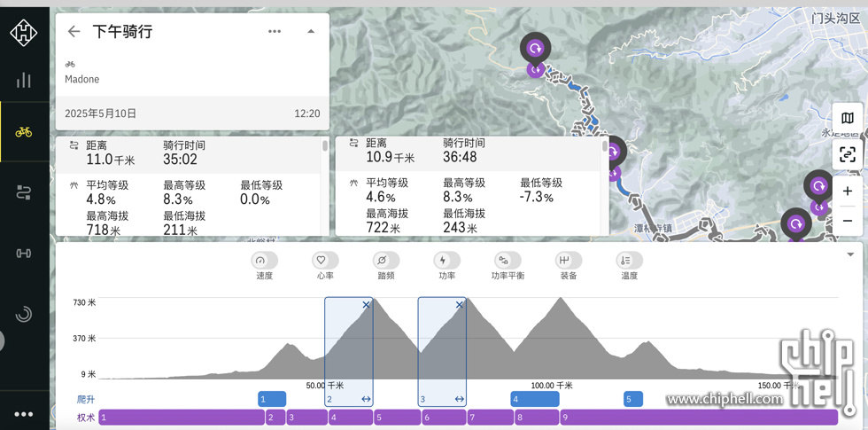This screenshot has height=430, width=868.
Task: Click the first stats panel scrollbar
Action: (325, 146)
